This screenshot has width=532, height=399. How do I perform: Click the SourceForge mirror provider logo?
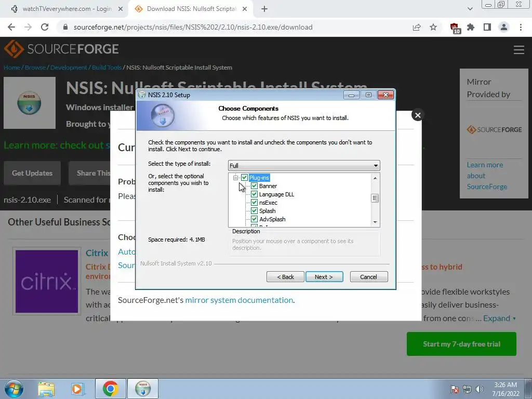495,129
